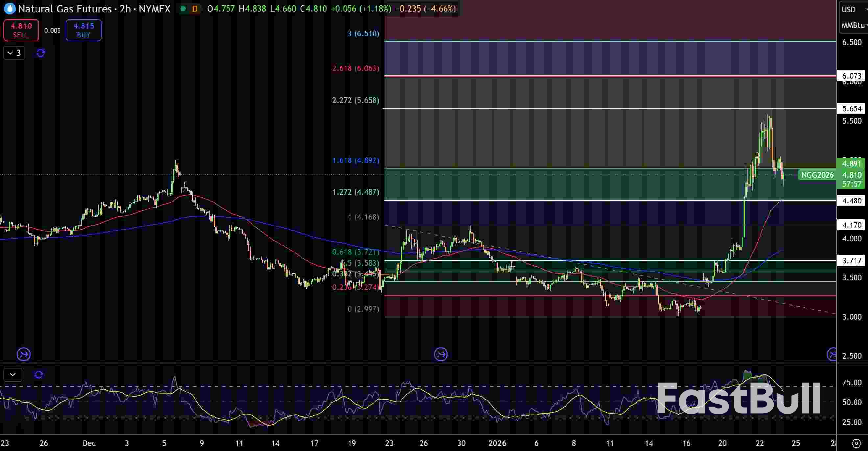Viewport: 868px width, 451px height.
Task: Click the middle circular navigation icon above the indicator pane
Action: click(440, 354)
